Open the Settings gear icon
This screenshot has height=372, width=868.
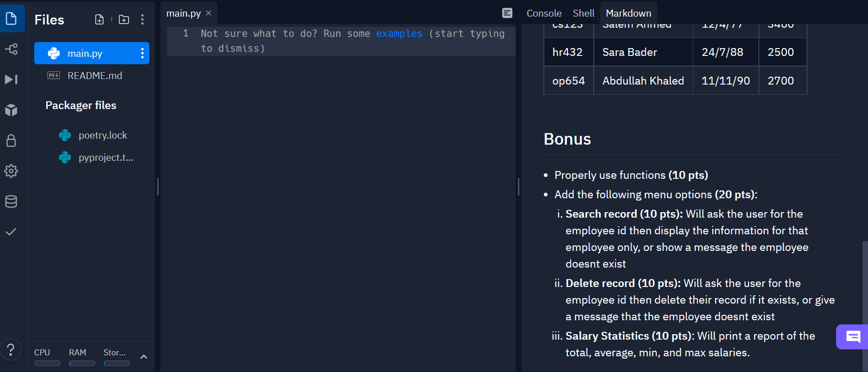click(12, 171)
